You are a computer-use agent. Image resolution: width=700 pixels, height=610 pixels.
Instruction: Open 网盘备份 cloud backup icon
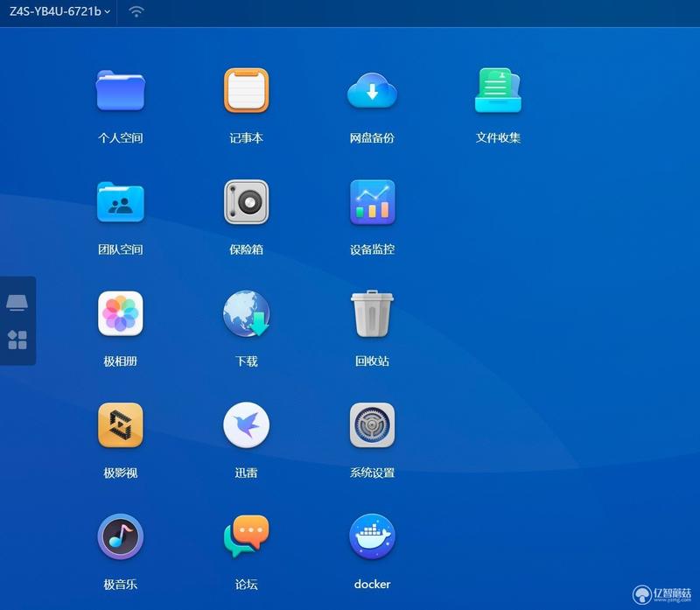[373, 91]
